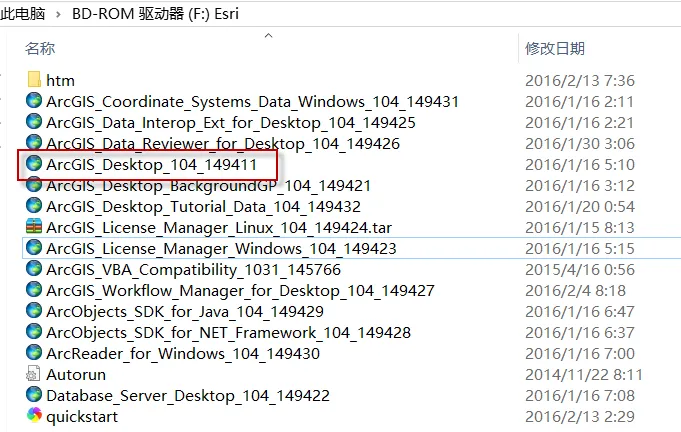The height and width of the screenshot is (432, 681).
Task: Select ArcGIS_Data_Reviewer_for_Desktop_104_149426 file name
Action: (223, 144)
